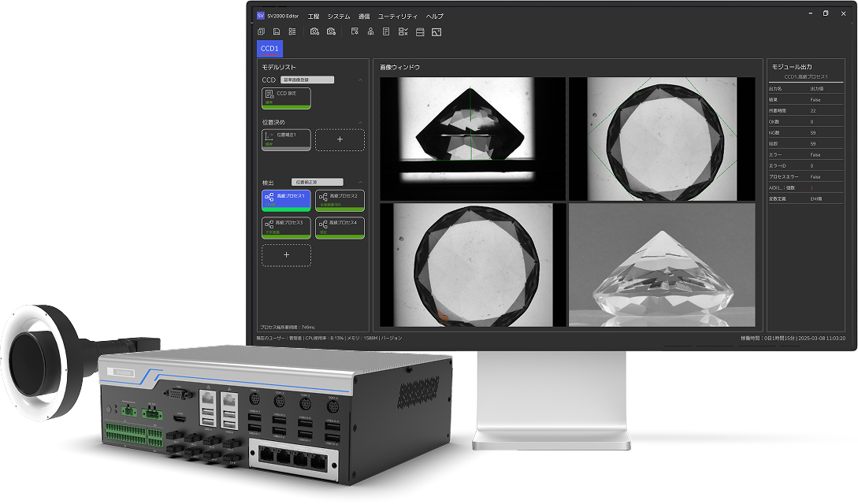The image size is (858, 504).
Task: Select the 高級プロセス2 module
Action: tap(340, 200)
